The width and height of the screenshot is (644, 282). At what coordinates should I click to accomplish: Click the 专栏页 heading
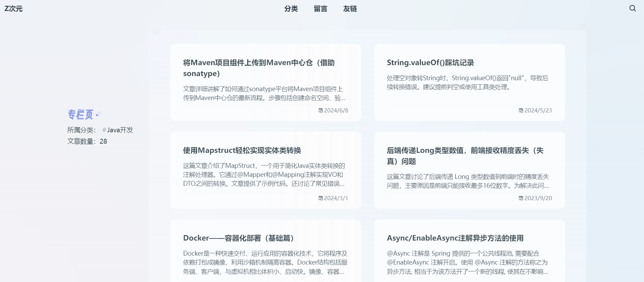80,114
